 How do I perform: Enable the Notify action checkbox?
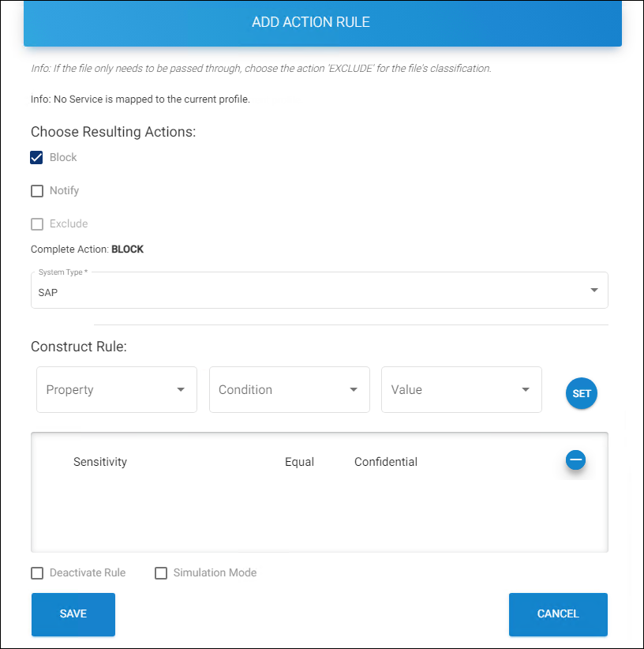click(37, 191)
